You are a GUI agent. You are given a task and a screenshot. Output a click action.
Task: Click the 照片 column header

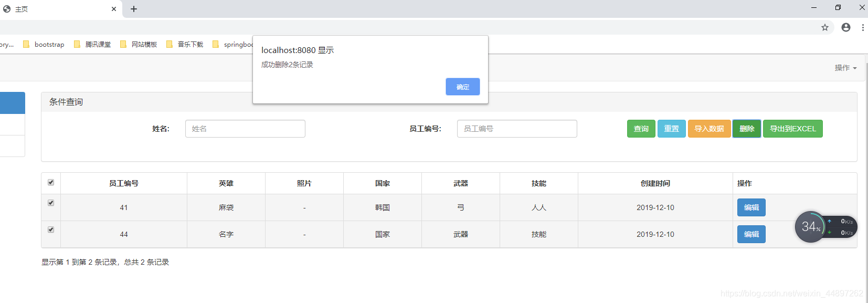tap(304, 183)
